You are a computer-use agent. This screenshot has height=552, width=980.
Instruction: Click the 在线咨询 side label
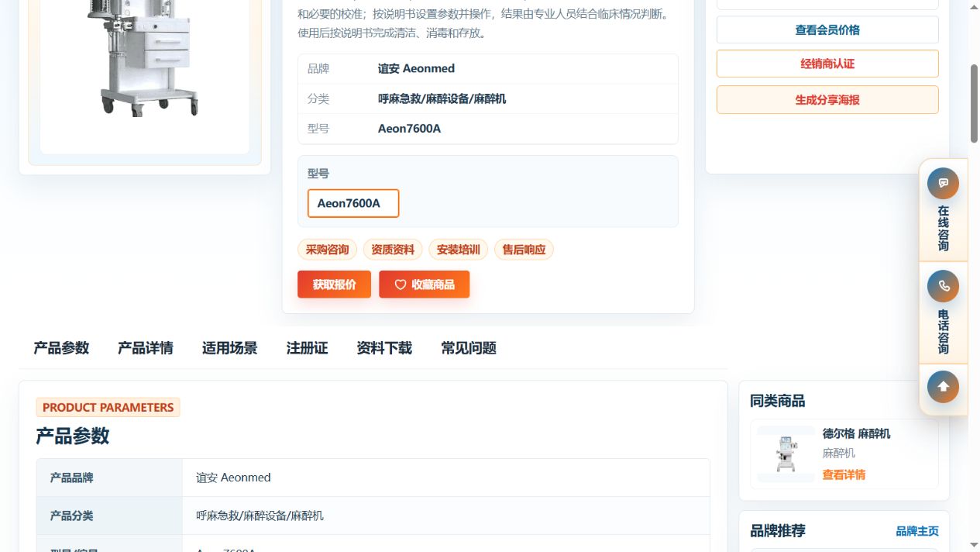coord(943,228)
